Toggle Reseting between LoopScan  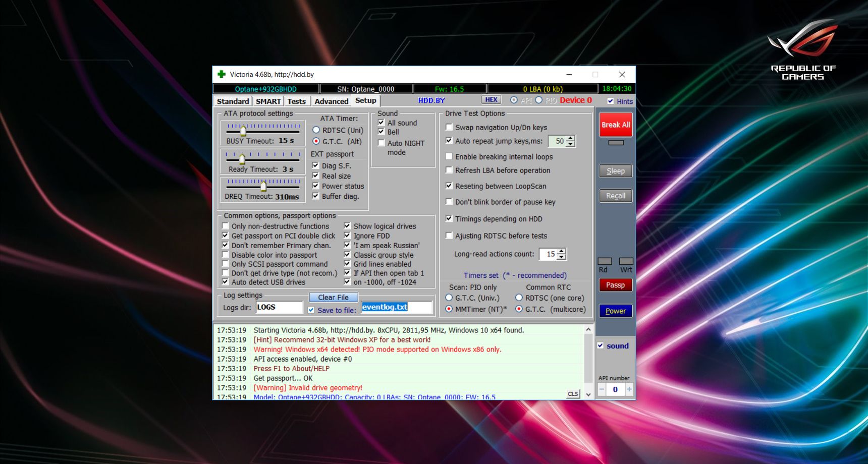coord(449,186)
